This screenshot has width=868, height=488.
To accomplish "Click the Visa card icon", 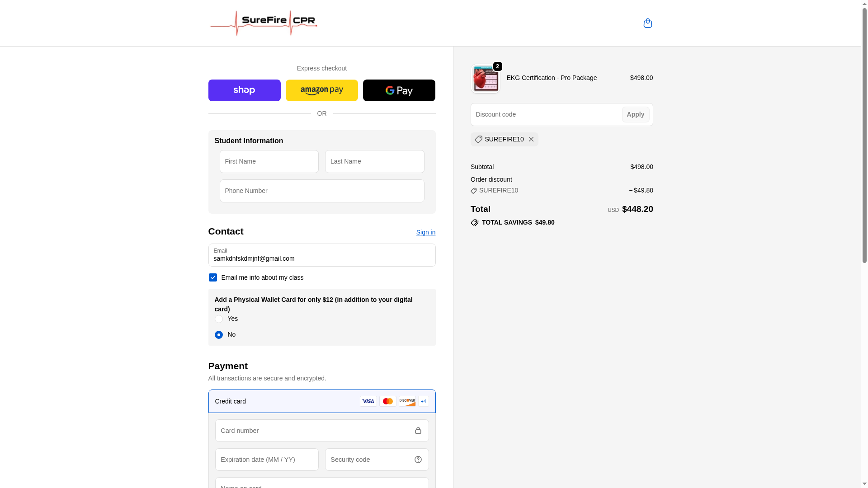I will point(368,401).
